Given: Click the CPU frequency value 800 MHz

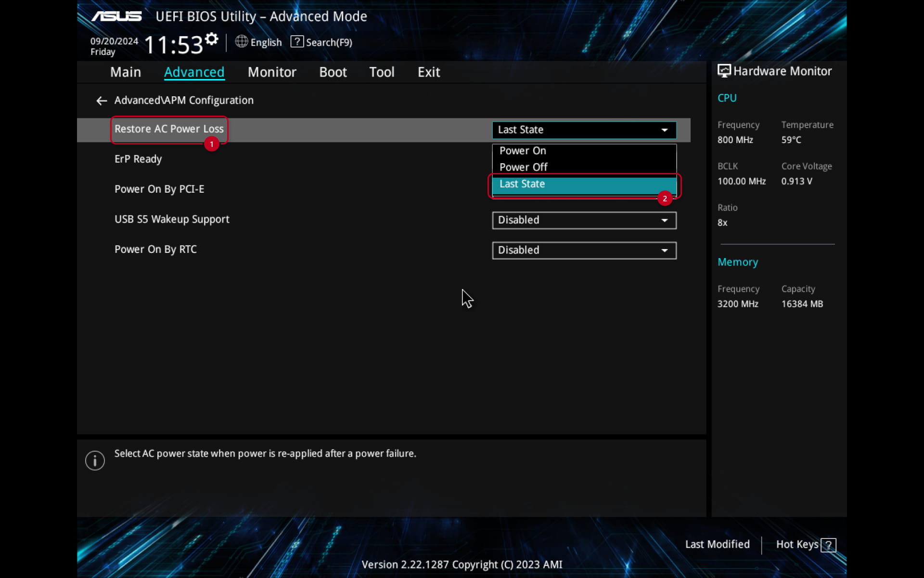Looking at the screenshot, I should pos(735,140).
